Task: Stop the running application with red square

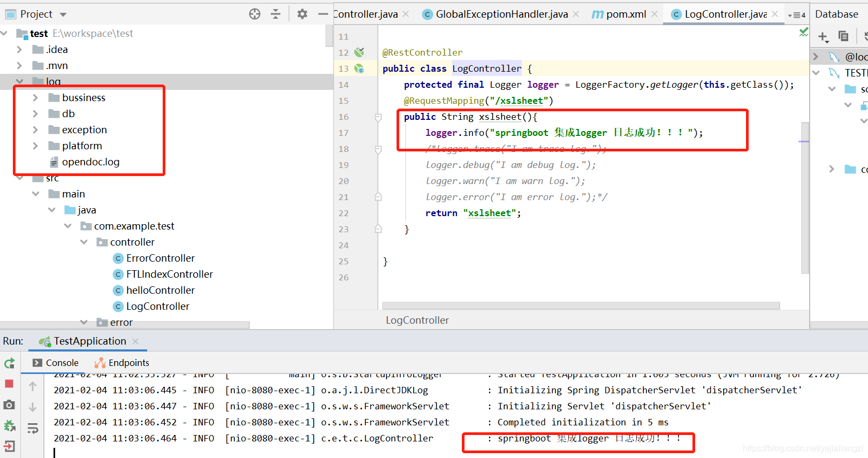Action: [x=9, y=384]
